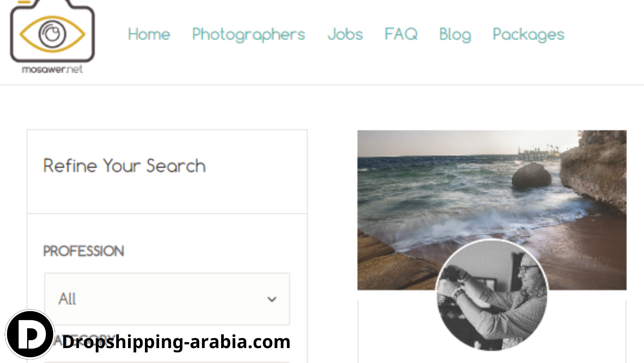Visit the FAQ page
The height and width of the screenshot is (363, 644).
click(401, 34)
